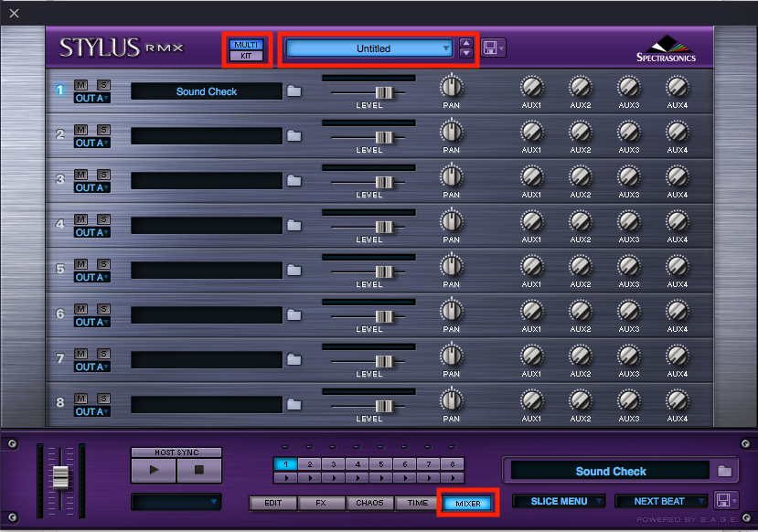Switch to the MIXER page

tap(468, 504)
